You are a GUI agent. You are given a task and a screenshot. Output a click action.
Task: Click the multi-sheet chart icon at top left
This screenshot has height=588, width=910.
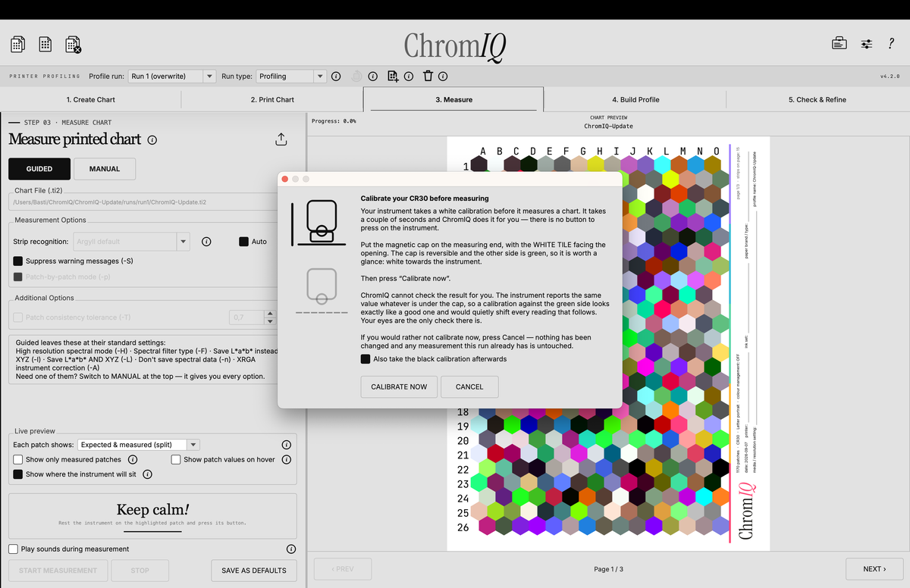pyautogui.click(x=18, y=45)
